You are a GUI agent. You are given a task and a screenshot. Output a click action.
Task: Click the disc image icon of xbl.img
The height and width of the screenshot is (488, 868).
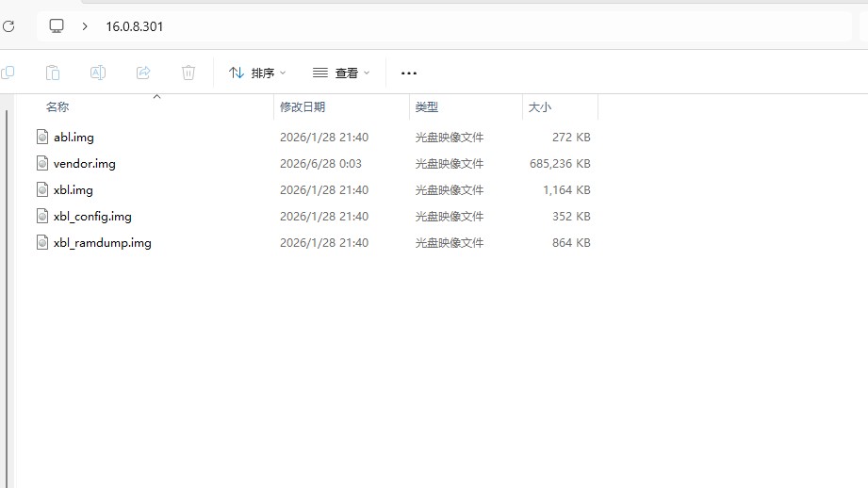tap(42, 189)
